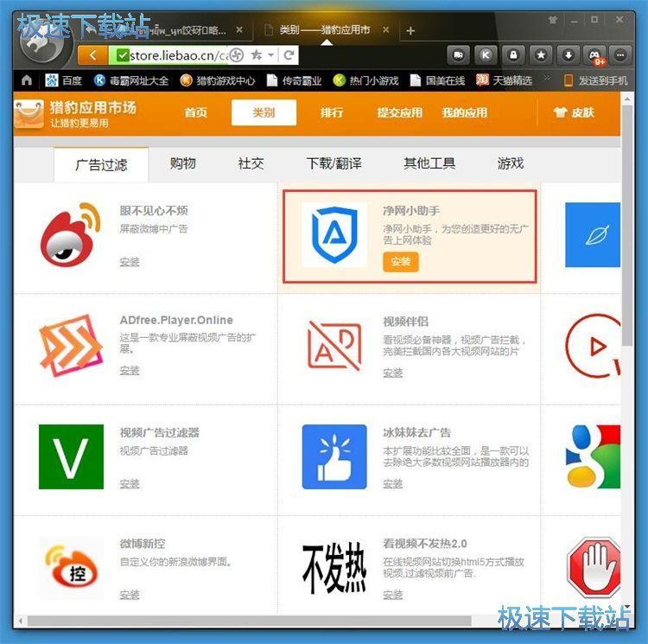The image size is (648, 644).
Task: Click the horizontal scrollbar at the bottom
Action: tap(249, 621)
